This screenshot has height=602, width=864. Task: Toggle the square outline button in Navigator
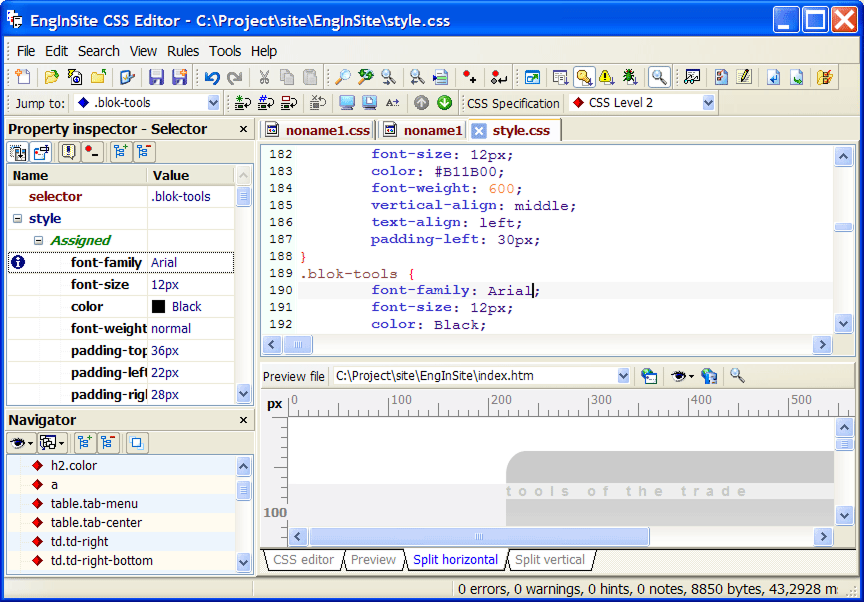pos(136,442)
